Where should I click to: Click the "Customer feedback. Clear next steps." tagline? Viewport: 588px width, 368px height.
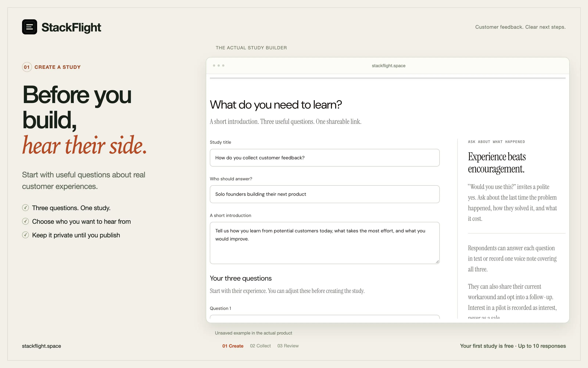click(x=520, y=27)
